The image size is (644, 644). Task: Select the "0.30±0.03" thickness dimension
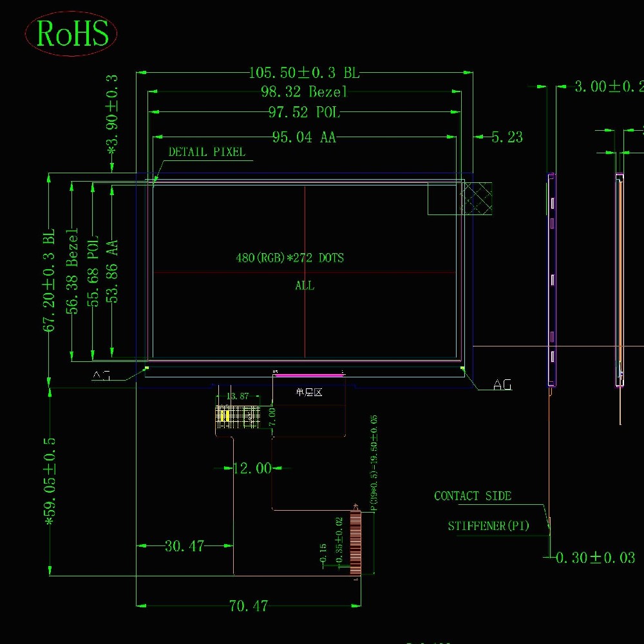(596, 558)
